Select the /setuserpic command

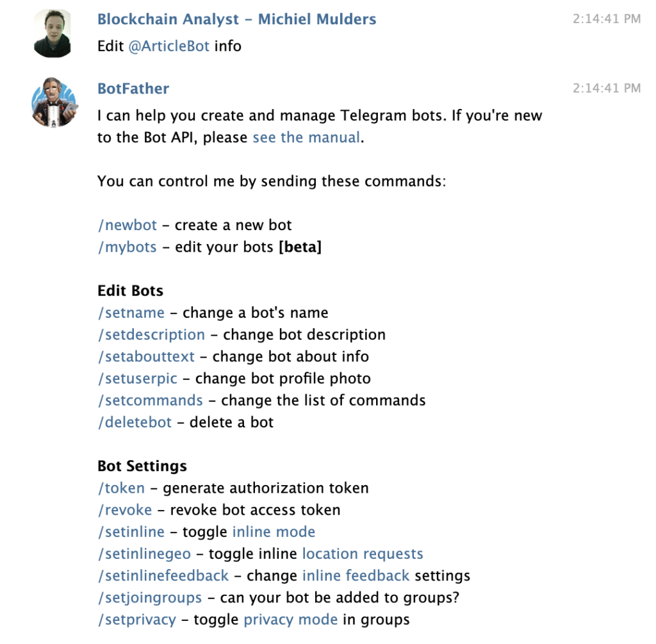[x=137, y=378]
